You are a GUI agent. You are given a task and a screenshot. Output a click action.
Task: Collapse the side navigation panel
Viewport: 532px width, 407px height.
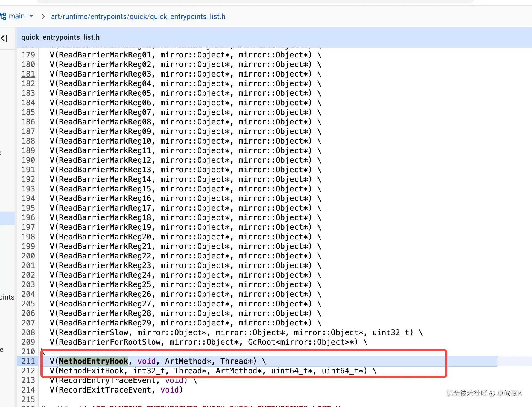(x=5, y=38)
